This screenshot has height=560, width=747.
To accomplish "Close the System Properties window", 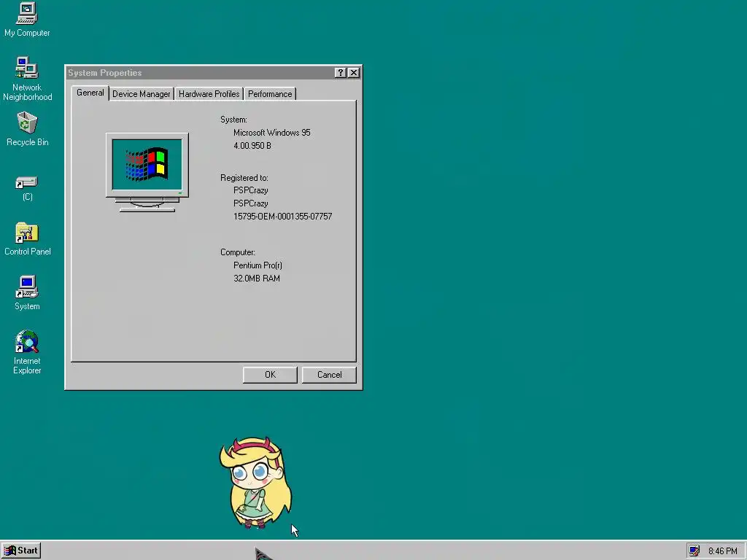I will click(x=354, y=72).
